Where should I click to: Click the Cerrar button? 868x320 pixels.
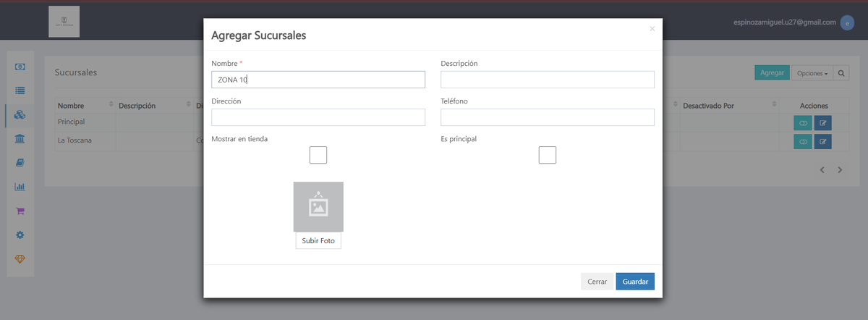tap(597, 282)
